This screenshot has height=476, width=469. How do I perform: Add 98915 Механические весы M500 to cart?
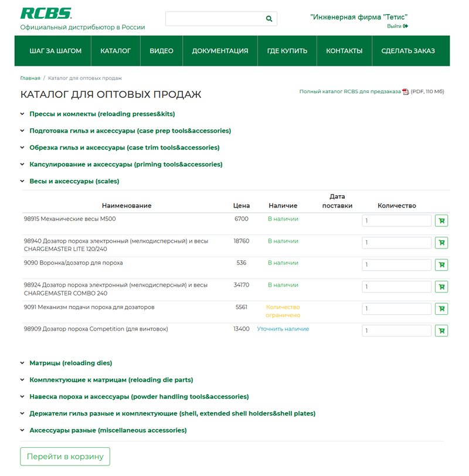tap(441, 220)
